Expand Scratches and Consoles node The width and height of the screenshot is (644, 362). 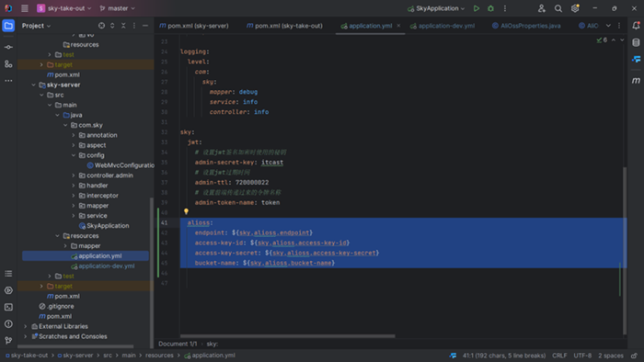pyautogui.click(x=26, y=336)
